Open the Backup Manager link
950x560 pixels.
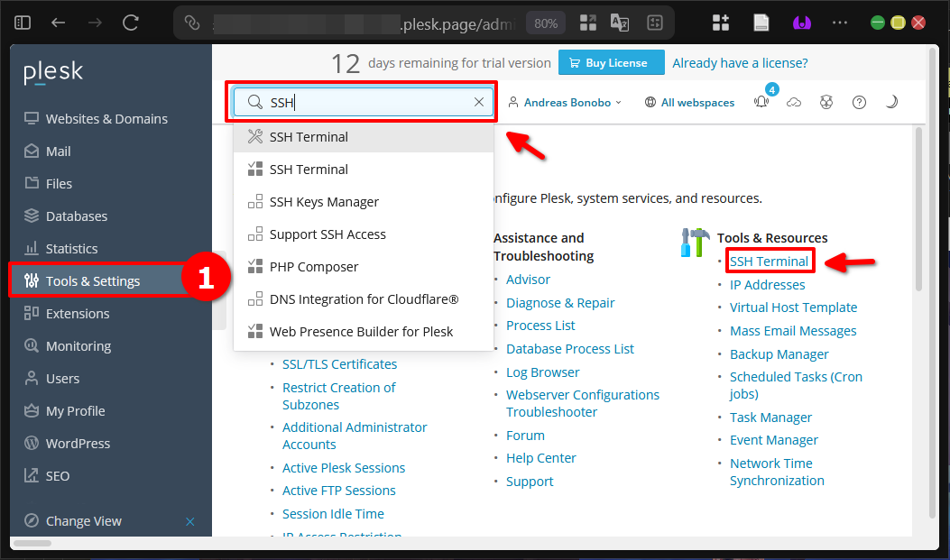pyautogui.click(x=779, y=353)
